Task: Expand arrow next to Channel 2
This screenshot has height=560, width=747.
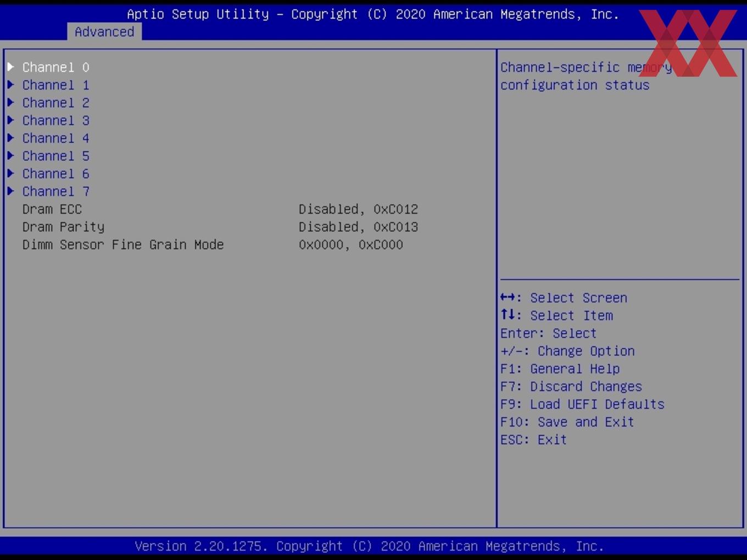Action: click(10, 102)
